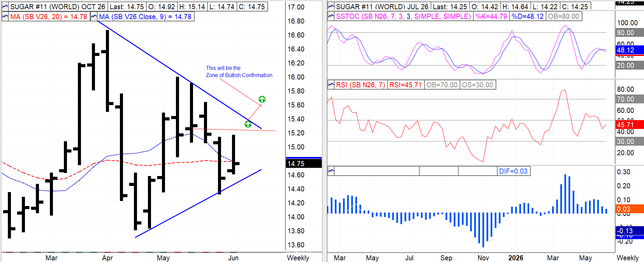This screenshot has height=262, width=644.
Task: Select the lower green up-arrow marker on the trendline
Action: coord(248,124)
